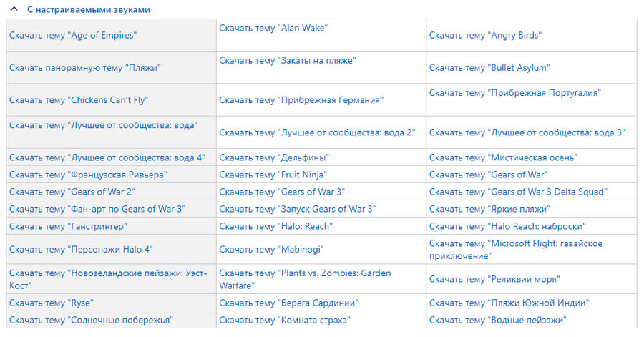Download the 'Дельфины' theme
644x337 pixels.
274,157
